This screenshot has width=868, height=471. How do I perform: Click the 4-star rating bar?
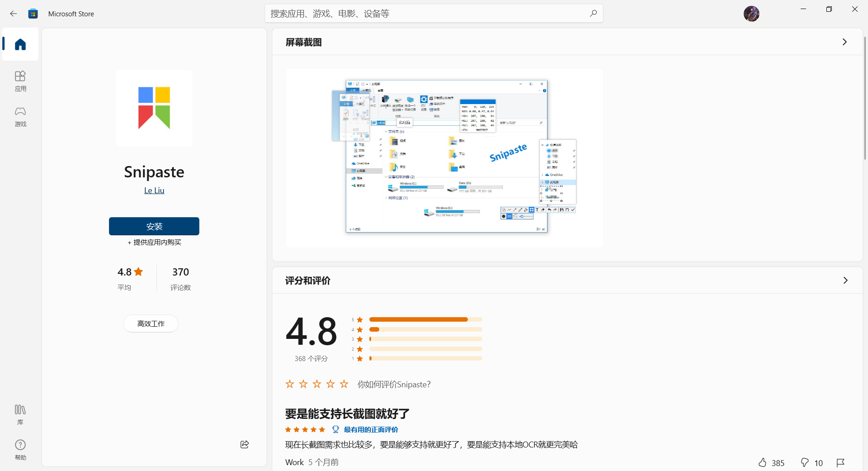425,329
